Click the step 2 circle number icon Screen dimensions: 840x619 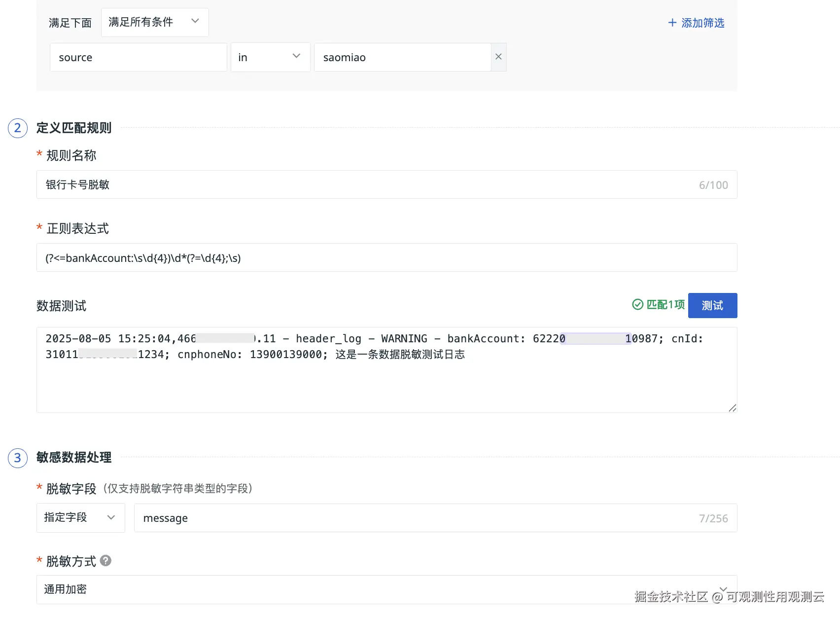tap(18, 128)
